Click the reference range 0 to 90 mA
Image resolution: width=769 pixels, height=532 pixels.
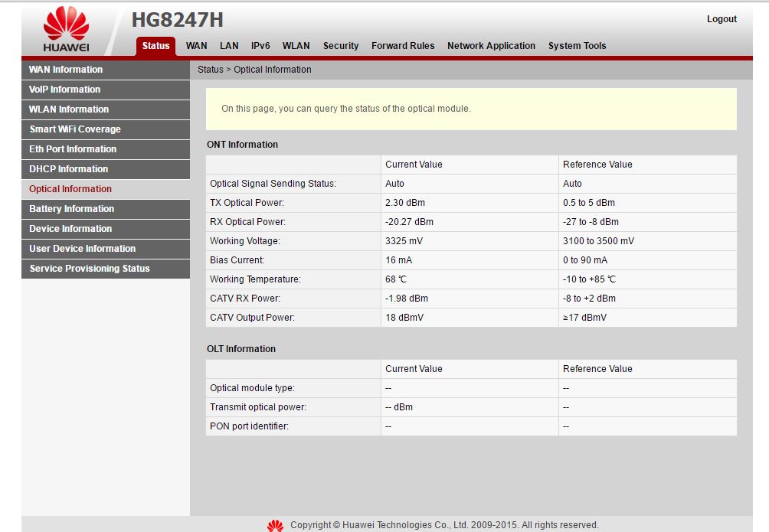585,260
